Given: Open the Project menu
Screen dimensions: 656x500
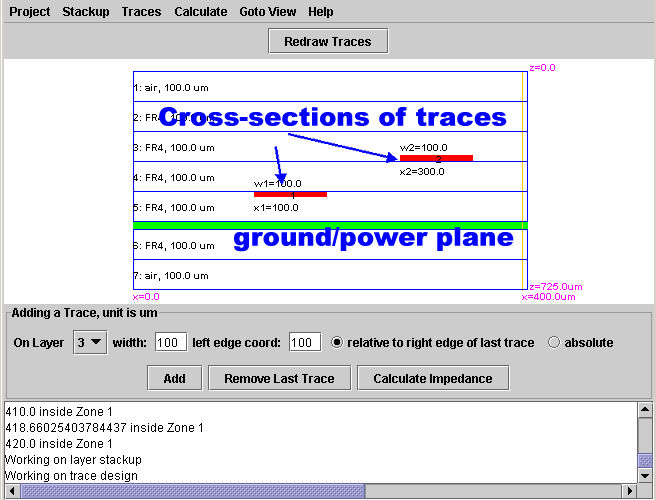Looking at the screenshot, I should point(30,12).
